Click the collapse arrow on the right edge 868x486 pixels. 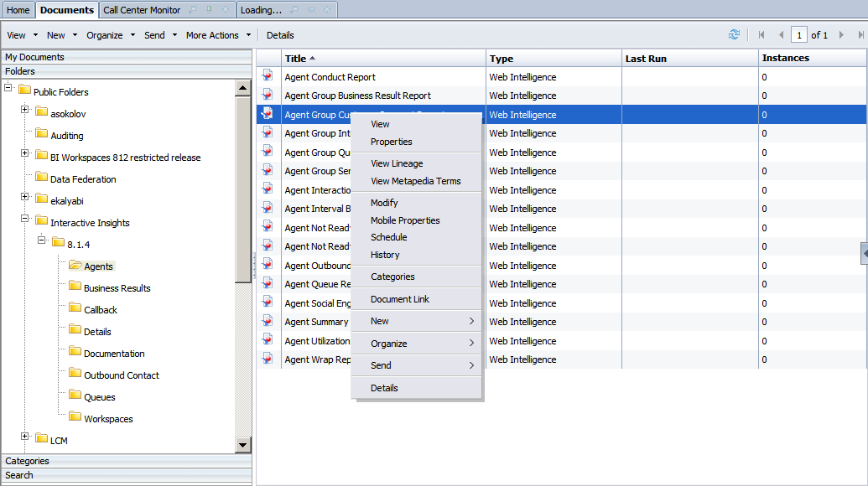tap(864, 253)
